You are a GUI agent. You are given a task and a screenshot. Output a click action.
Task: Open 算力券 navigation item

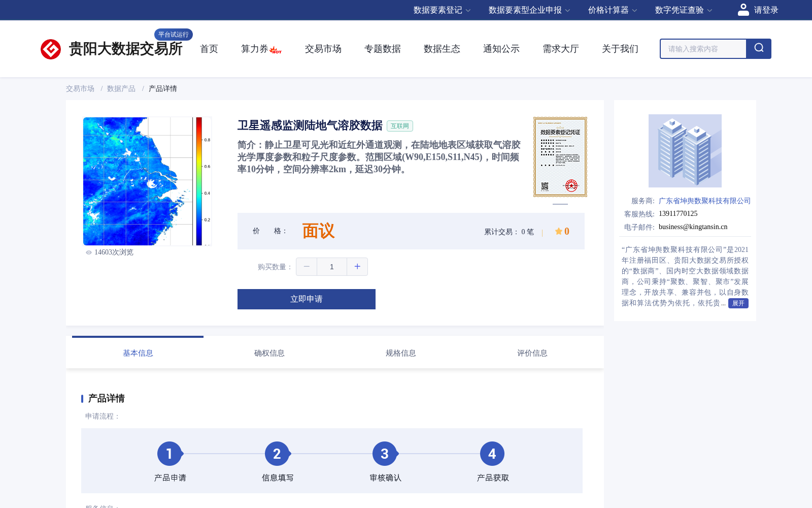click(255, 49)
